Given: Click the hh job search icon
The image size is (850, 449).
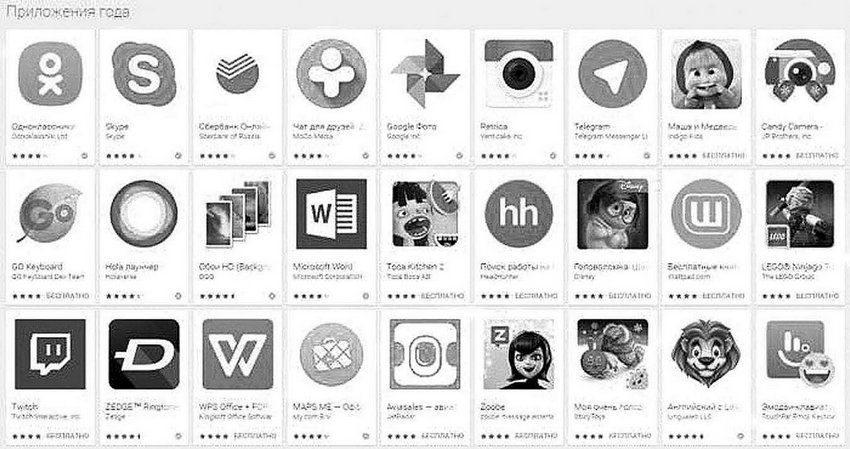Looking at the screenshot, I should click(519, 214).
